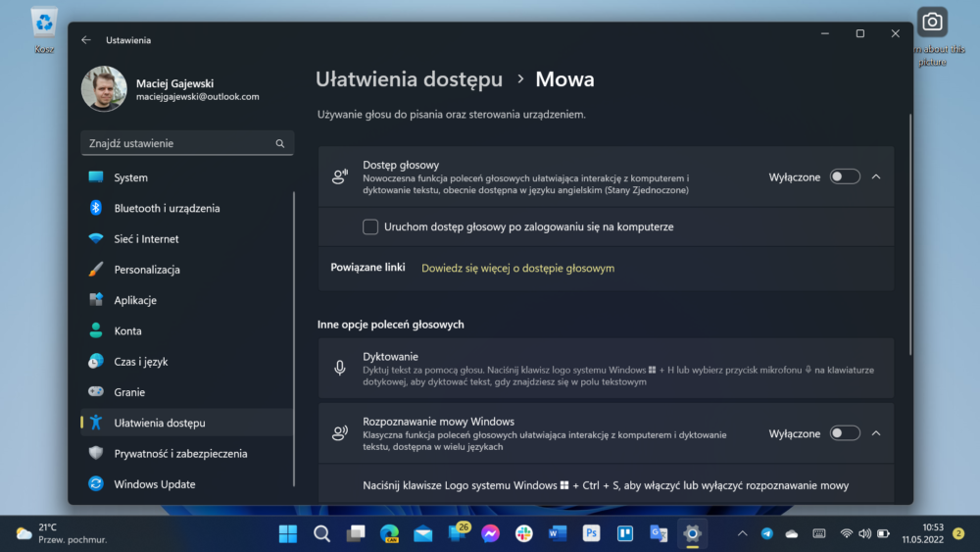Click the Dostęp głosowy voice access icon
This screenshot has width=980, height=552.
(339, 176)
